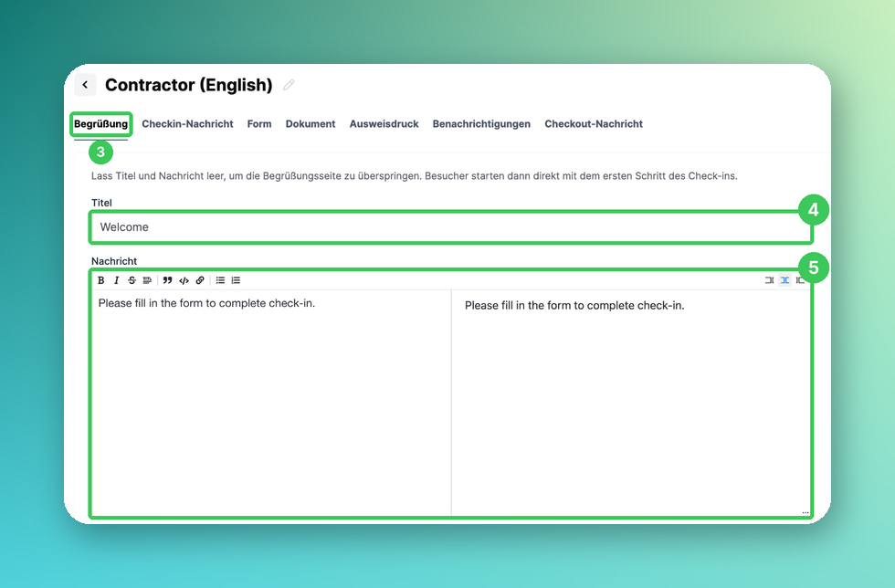Apply strikethrough formatting in the message toolbar

(x=132, y=280)
